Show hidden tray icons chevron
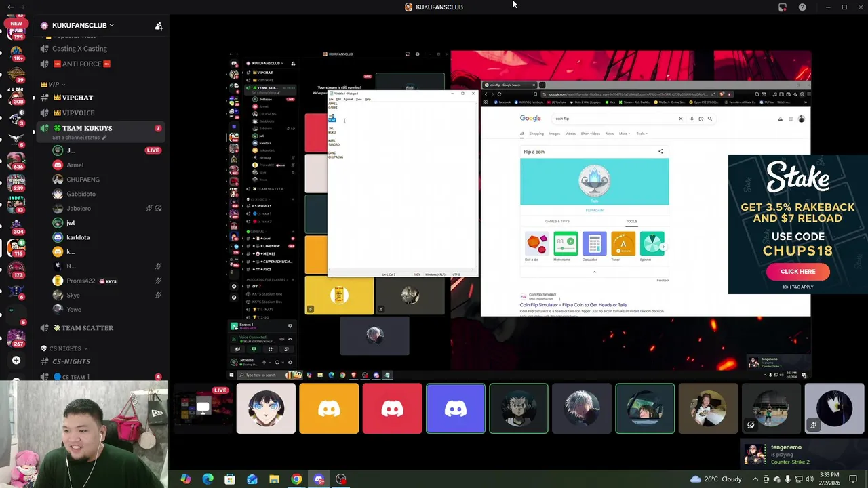This screenshot has width=868, height=488. (755, 479)
